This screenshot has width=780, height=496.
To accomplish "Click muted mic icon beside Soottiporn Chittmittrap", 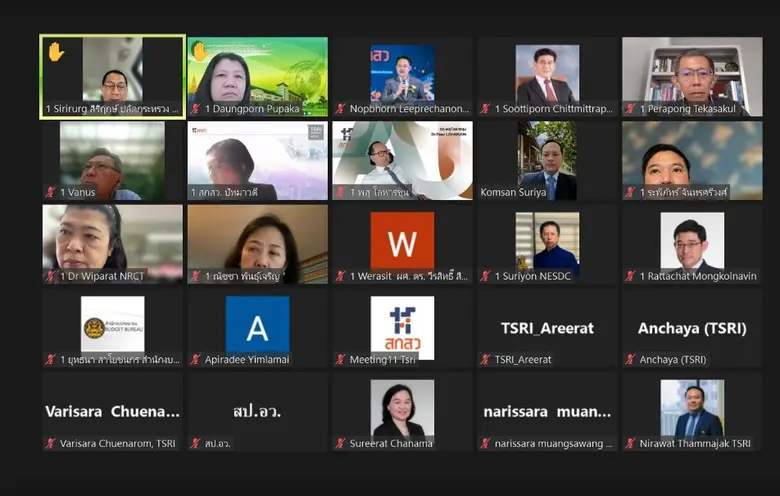I will (486, 108).
